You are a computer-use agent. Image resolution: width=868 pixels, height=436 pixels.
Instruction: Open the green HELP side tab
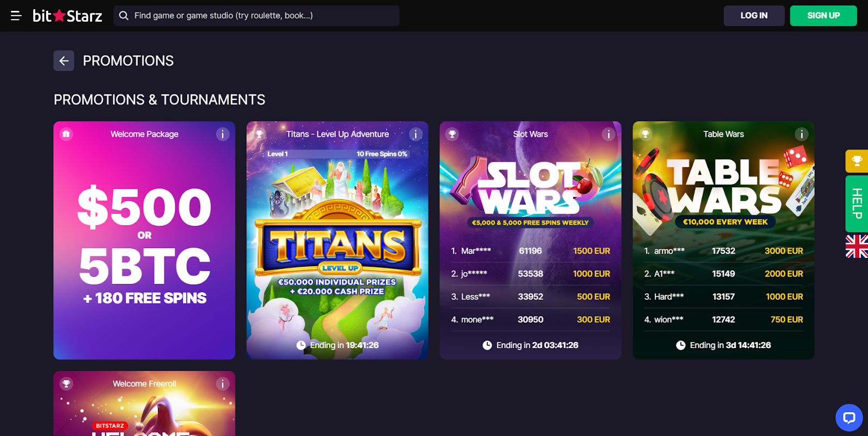tap(857, 204)
